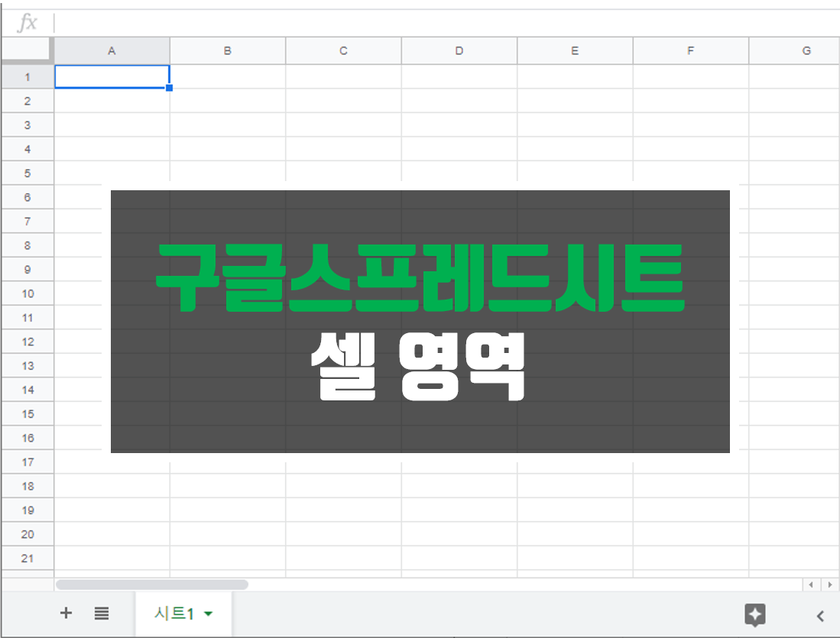Select row 18 header
The width and height of the screenshot is (840, 638).
click(28, 487)
